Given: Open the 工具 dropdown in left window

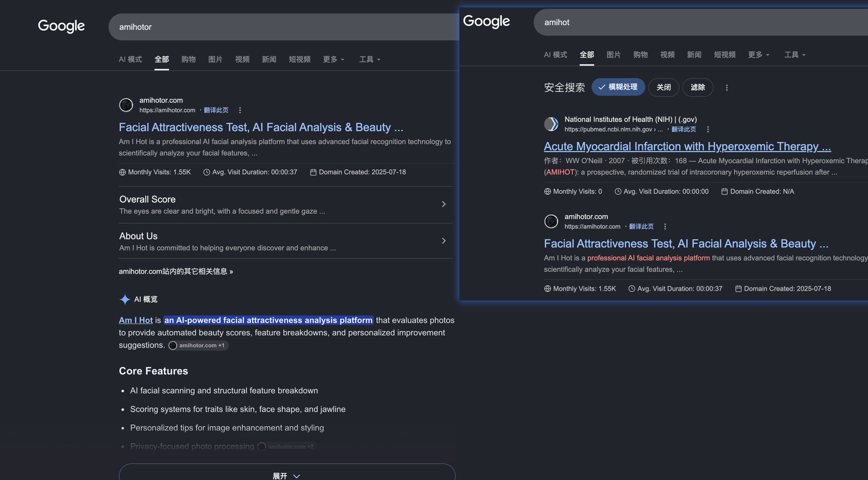Looking at the screenshot, I should [x=369, y=59].
